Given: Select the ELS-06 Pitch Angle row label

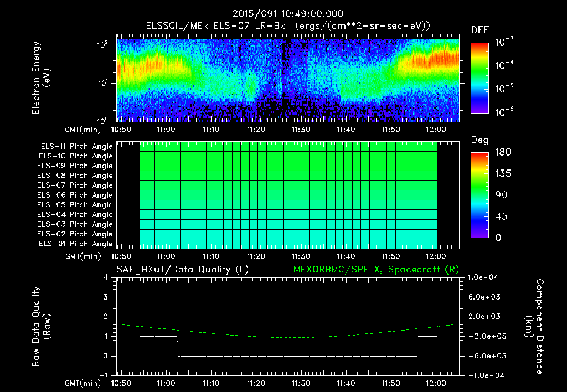Looking at the screenshot, I should 75,195.
